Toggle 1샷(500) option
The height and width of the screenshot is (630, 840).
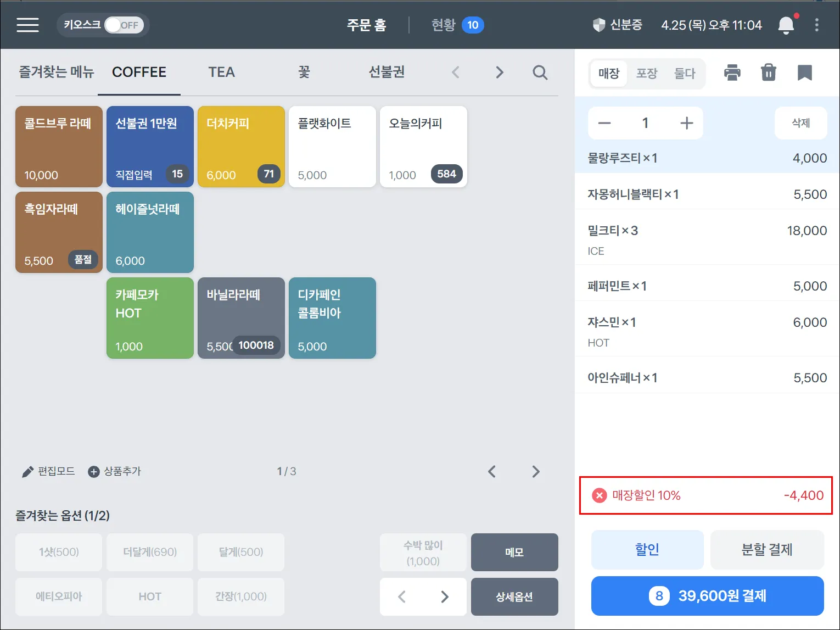59,552
